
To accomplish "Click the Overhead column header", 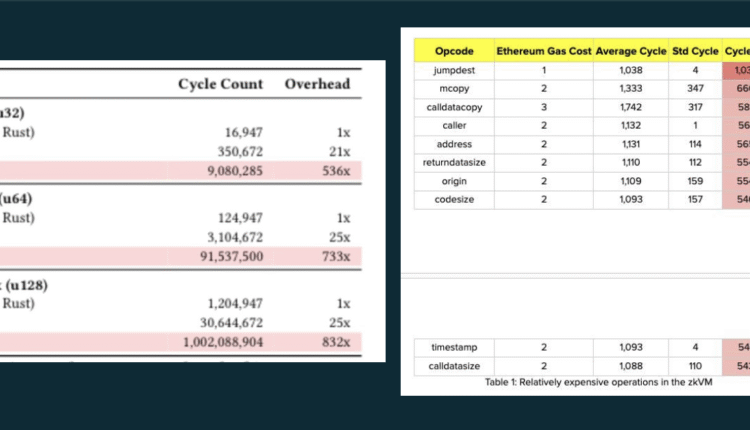I will pyautogui.click(x=317, y=84).
